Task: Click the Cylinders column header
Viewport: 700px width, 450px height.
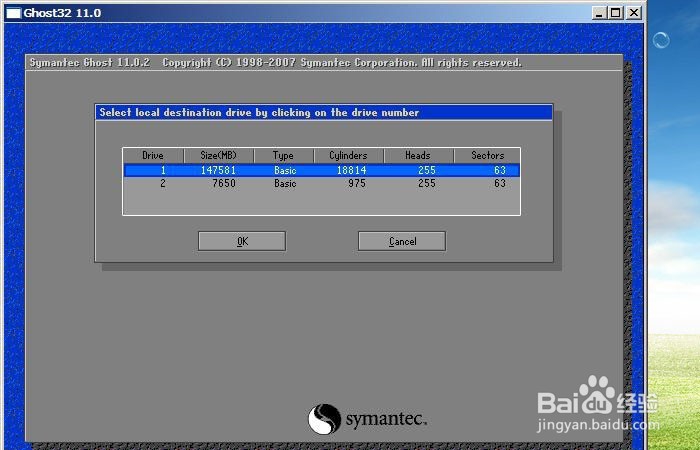Action: 348,155
